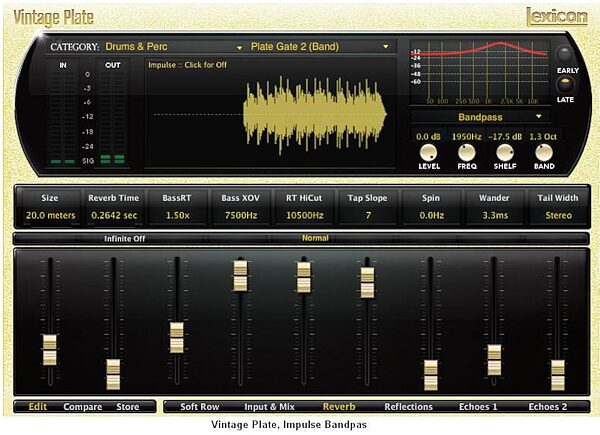Click the BassRT fader handle
The image size is (600, 435).
(x=177, y=337)
